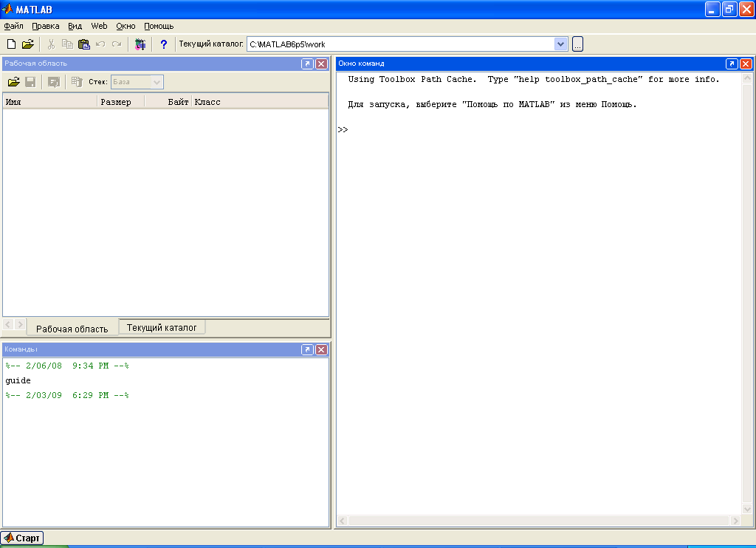Click the command window horizontal scroll left arrow
The width and height of the screenshot is (756, 548).
tap(343, 521)
